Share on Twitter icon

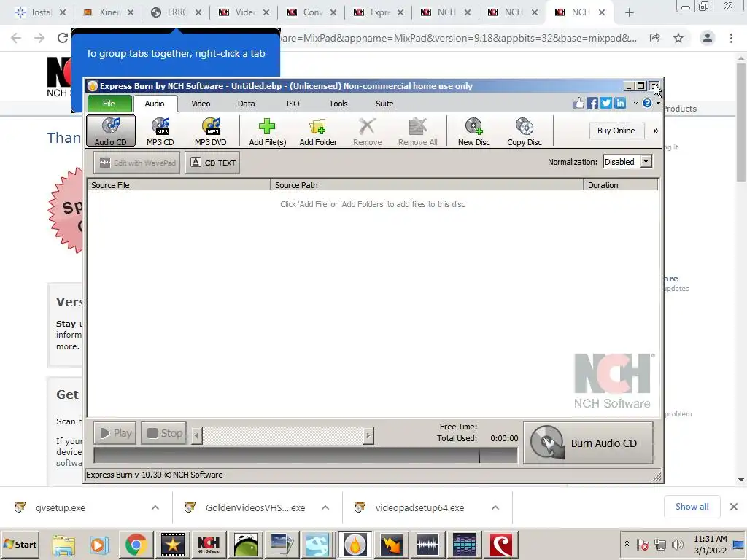[x=606, y=103]
